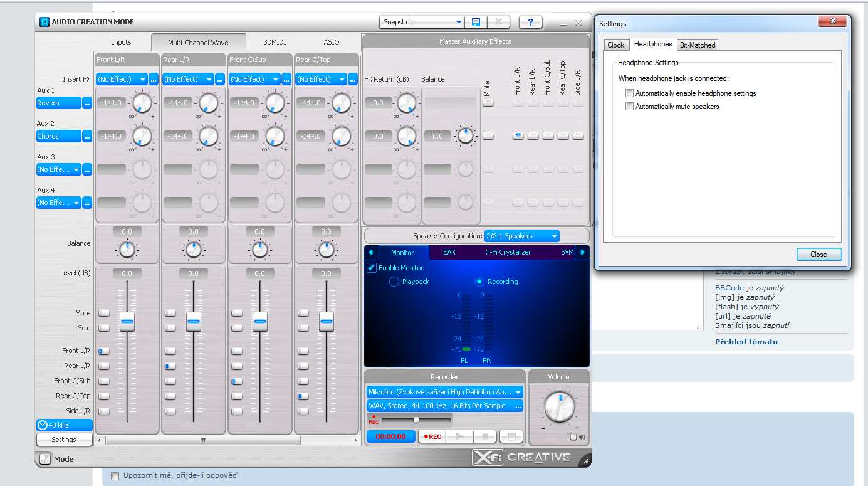The width and height of the screenshot is (868, 486).
Task: Open Front L/R Insert FX ellipsis options
Action: click(154, 79)
